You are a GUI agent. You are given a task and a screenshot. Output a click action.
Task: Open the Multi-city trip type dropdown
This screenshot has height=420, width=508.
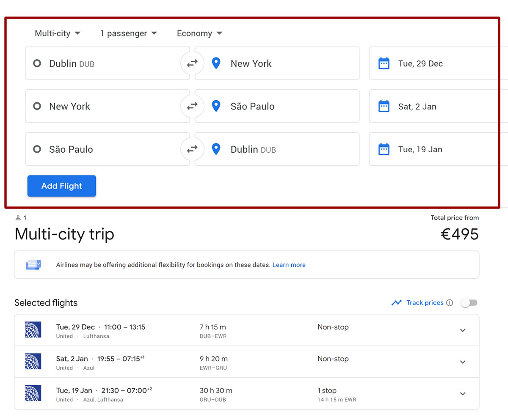click(58, 33)
